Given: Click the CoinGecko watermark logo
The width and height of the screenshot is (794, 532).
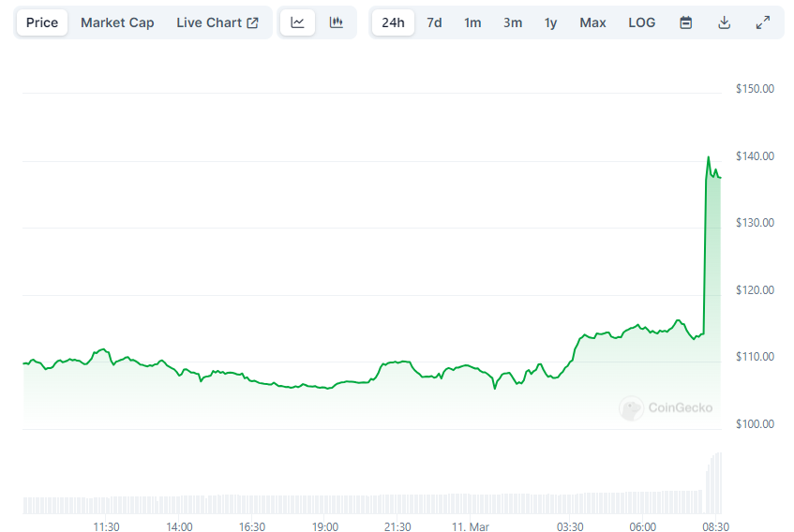Looking at the screenshot, I should point(666,407).
